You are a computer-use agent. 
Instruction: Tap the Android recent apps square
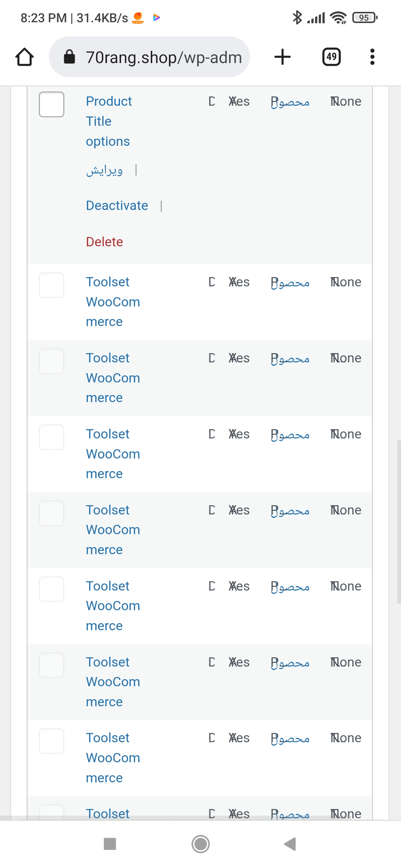[x=110, y=844]
